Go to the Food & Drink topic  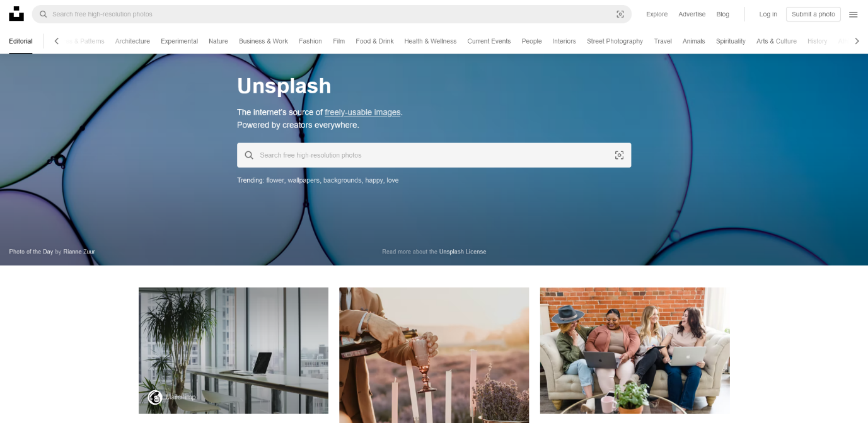[x=374, y=41]
